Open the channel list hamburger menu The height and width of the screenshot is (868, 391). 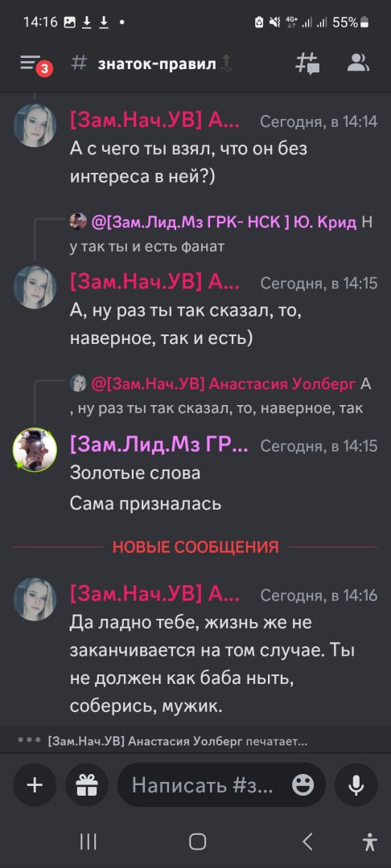click(x=32, y=63)
